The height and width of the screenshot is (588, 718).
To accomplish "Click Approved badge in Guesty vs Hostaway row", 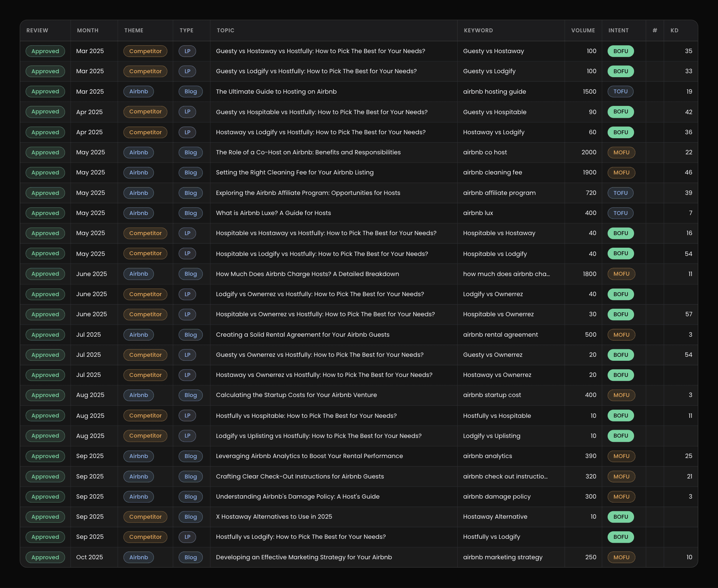I will [45, 51].
